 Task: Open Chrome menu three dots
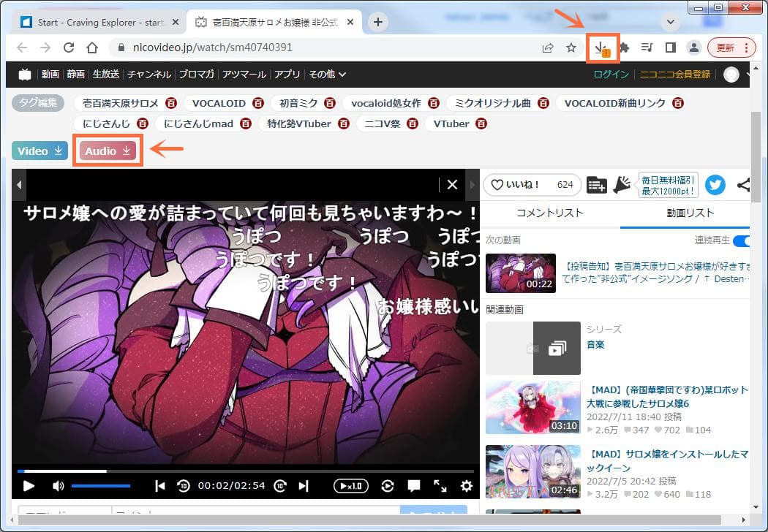[x=746, y=47]
